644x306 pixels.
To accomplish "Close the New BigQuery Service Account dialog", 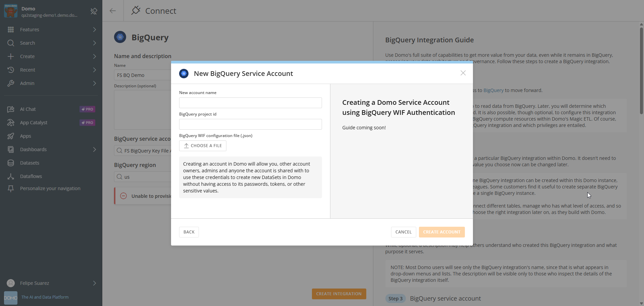I will pyautogui.click(x=463, y=73).
